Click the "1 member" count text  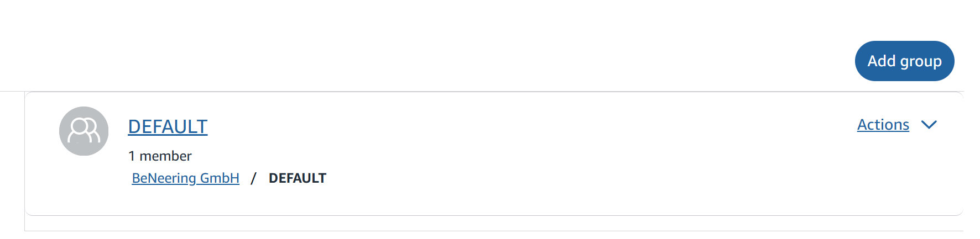160,156
